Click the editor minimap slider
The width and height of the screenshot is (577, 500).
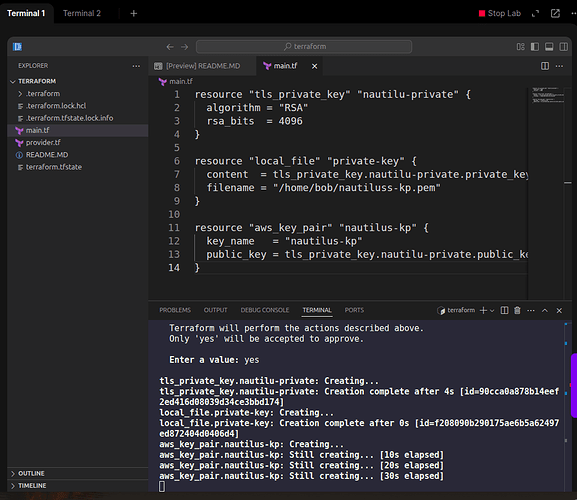pos(548,95)
